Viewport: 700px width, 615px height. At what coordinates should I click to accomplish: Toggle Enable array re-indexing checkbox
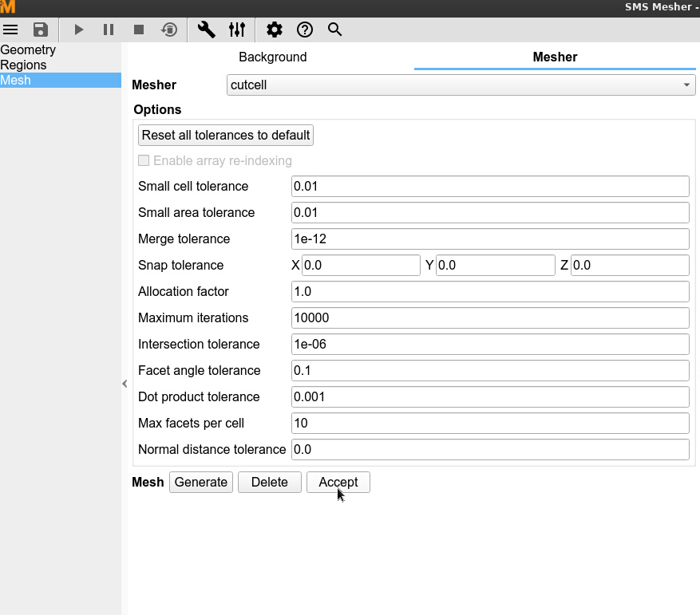144,161
